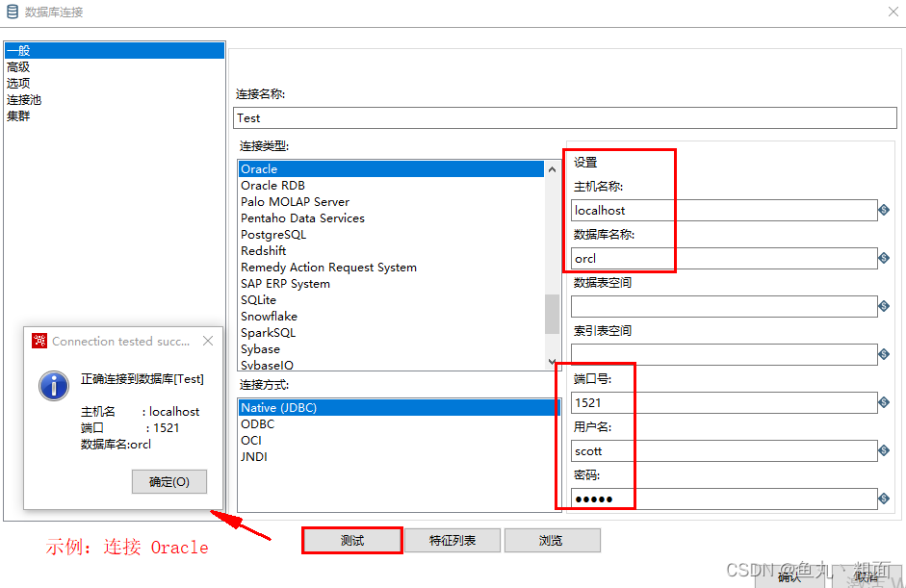This screenshot has width=906, height=588.
Task: Click variable icon next to username field
Action: tap(884, 450)
